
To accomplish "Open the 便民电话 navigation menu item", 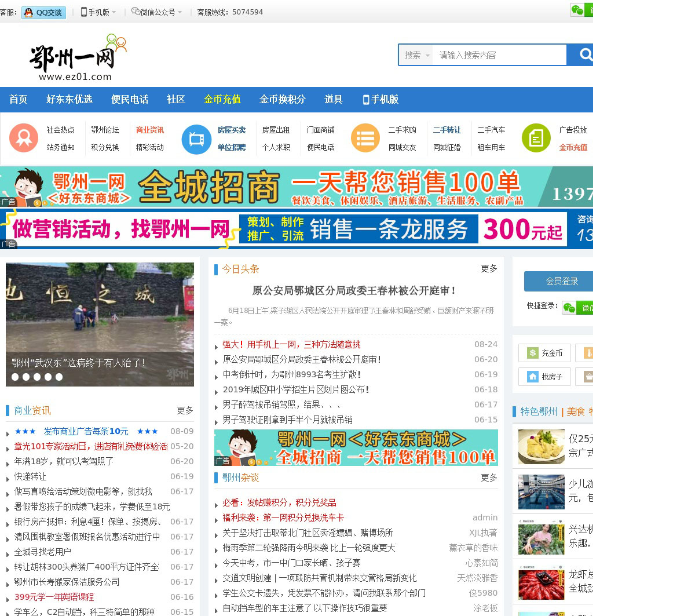I will point(130,99).
